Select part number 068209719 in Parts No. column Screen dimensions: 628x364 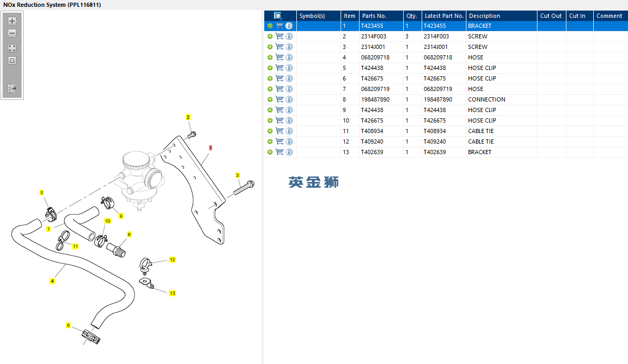[375, 89]
